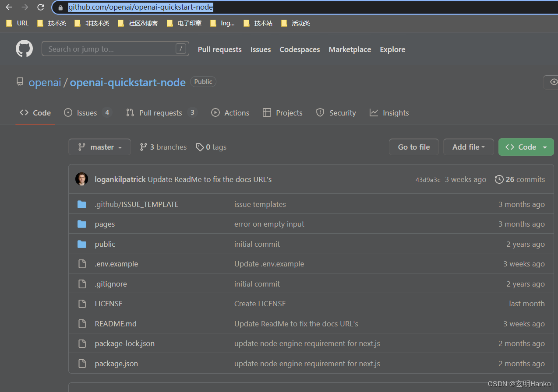Click the browser forward arrow

pyautogui.click(x=25, y=7)
